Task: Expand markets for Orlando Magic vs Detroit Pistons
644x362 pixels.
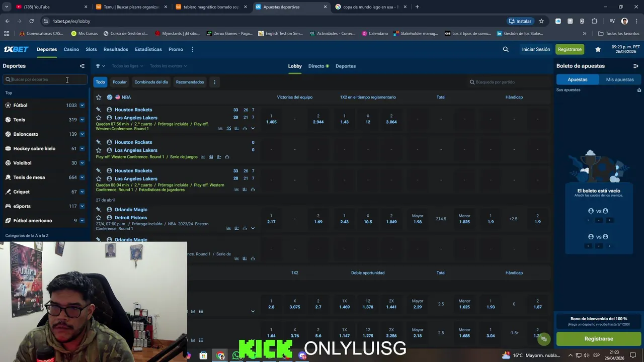Action: pos(253,228)
